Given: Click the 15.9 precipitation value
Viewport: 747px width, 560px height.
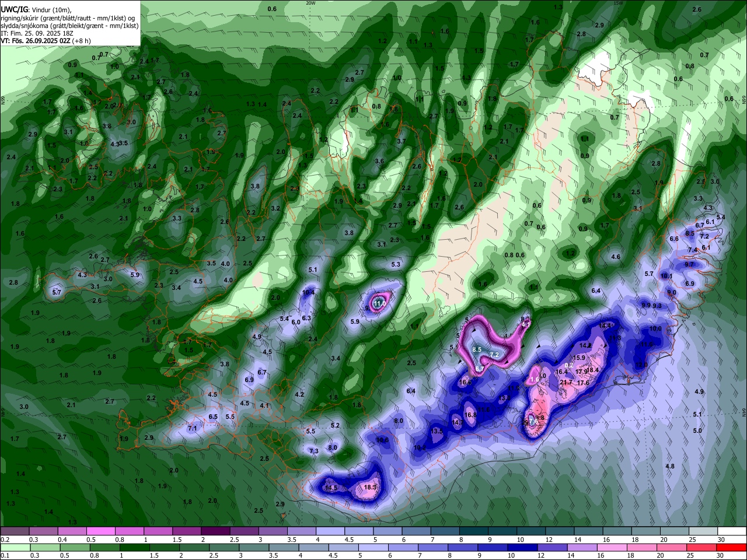Looking at the screenshot, I should click(x=579, y=358).
